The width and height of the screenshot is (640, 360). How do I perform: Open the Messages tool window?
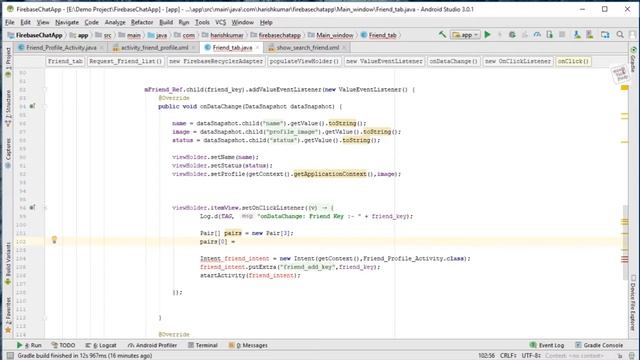[248, 345]
